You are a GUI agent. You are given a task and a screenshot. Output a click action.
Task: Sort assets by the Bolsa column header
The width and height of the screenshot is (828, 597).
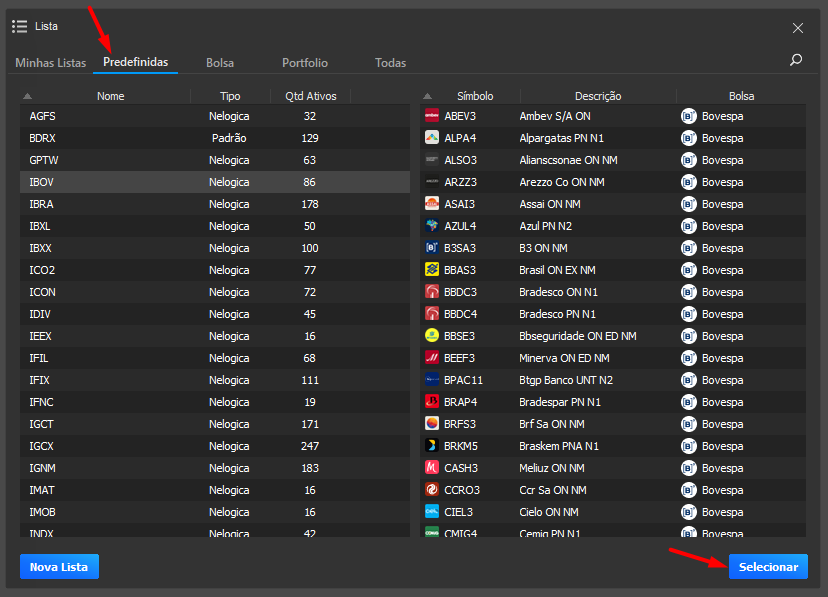(741, 96)
